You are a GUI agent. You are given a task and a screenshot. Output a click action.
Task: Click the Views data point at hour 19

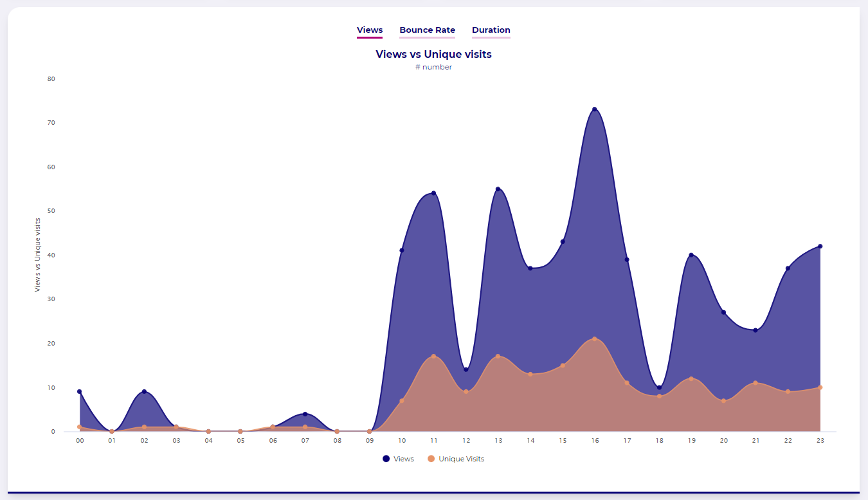691,255
